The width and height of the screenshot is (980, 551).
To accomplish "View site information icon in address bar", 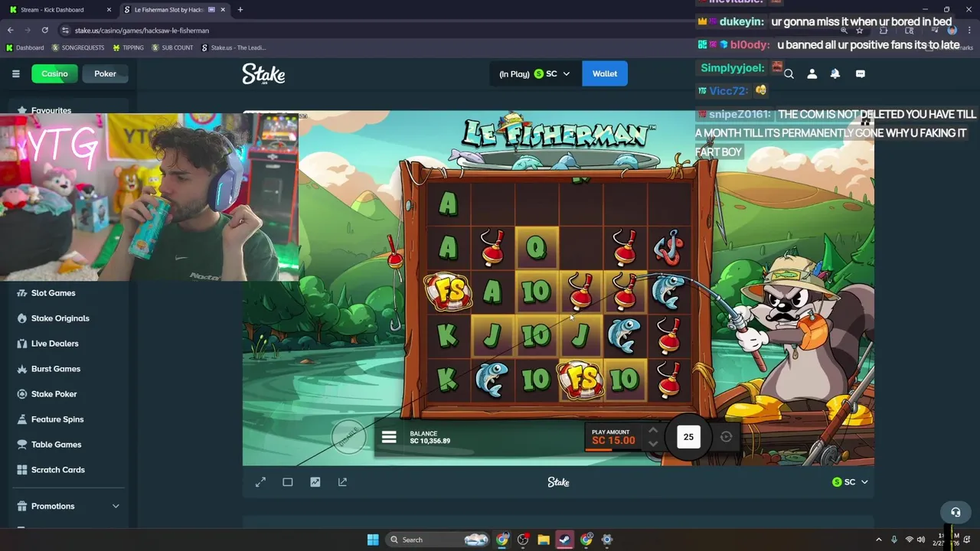I will tap(66, 31).
